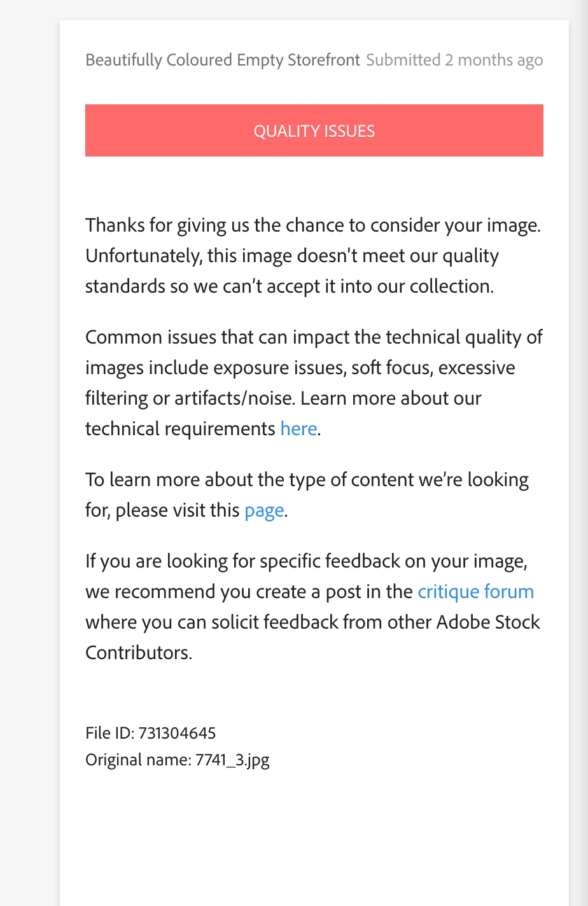Screen dimensions: 588x906
Task: Click the File ID 731304645 text
Action: tap(151, 733)
